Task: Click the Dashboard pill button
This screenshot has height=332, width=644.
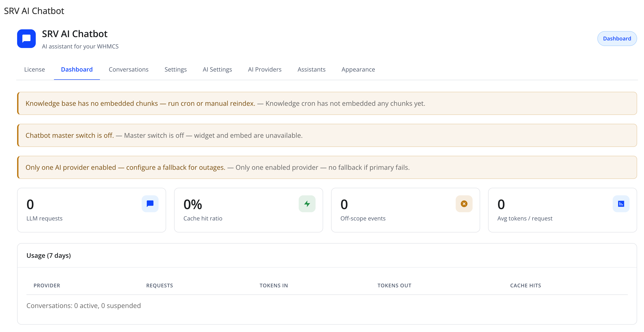Action: point(617,38)
